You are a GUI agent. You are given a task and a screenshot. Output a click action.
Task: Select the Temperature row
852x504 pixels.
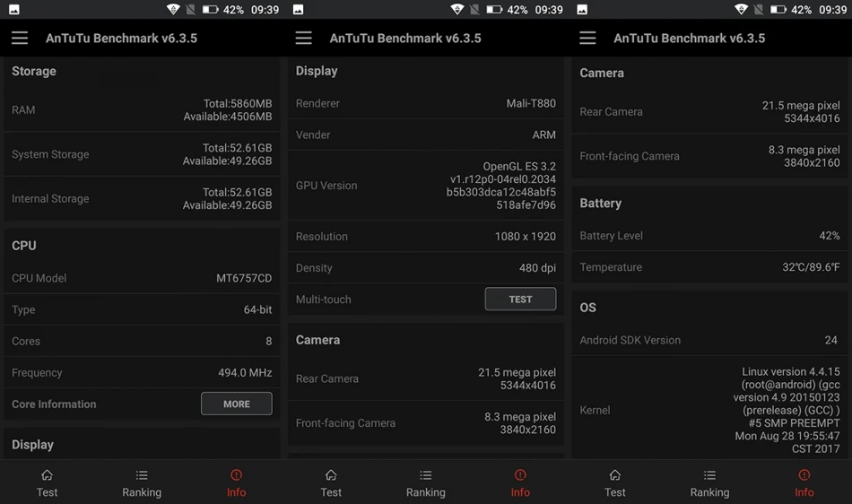[x=709, y=267]
